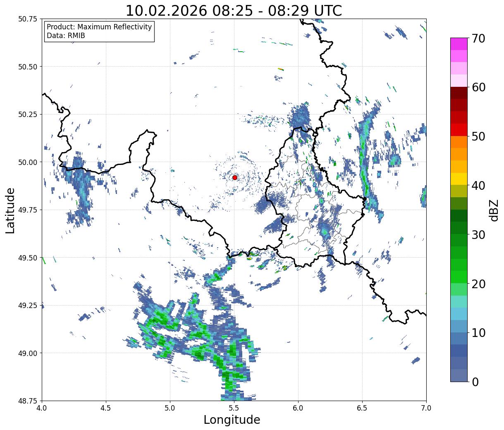Click the 6.5 longitude tick label
Screen dimensions: 504x430
[x=362, y=408]
